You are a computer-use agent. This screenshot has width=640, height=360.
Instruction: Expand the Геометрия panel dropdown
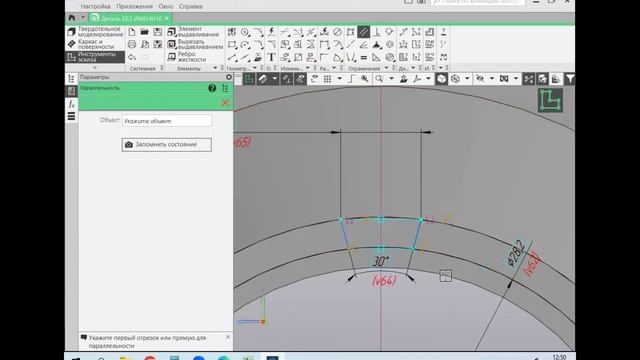pos(255,68)
